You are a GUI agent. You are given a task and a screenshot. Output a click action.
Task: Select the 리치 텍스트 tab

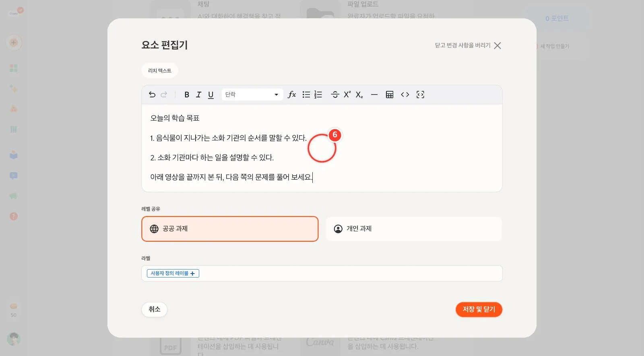click(x=160, y=71)
